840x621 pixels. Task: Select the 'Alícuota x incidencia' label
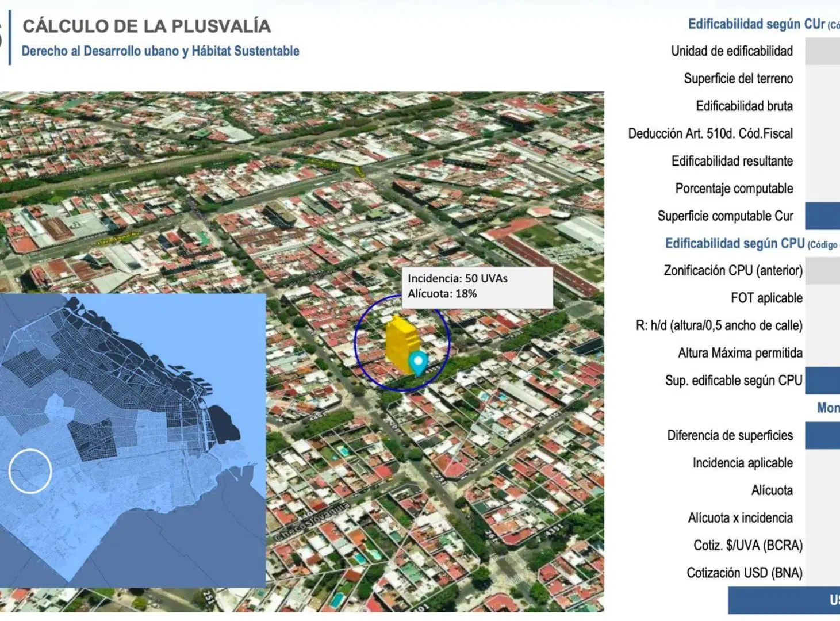(740, 518)
